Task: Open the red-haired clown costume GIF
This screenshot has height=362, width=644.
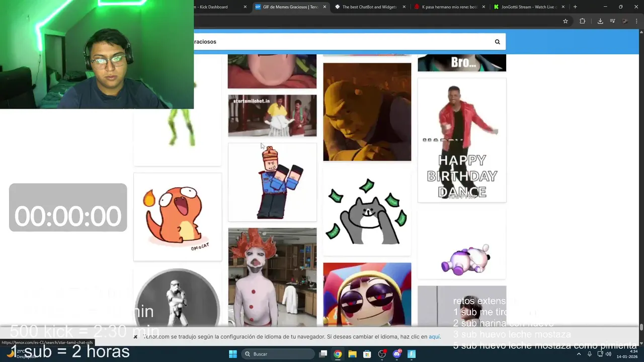Action: (x=272, y=278)
